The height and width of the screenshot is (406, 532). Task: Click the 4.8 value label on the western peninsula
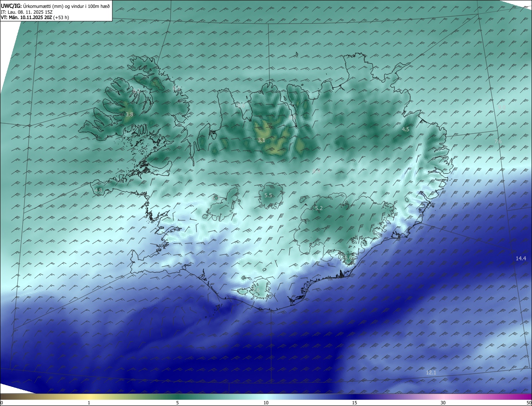[99, 190]
